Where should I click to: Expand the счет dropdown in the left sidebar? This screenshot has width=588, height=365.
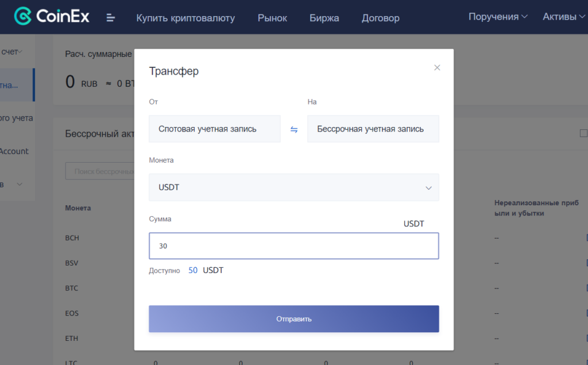11,51
